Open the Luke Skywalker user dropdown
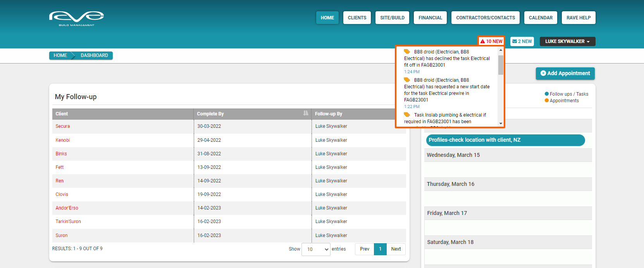This screenshot has width=644, height=268. (567, 41)
